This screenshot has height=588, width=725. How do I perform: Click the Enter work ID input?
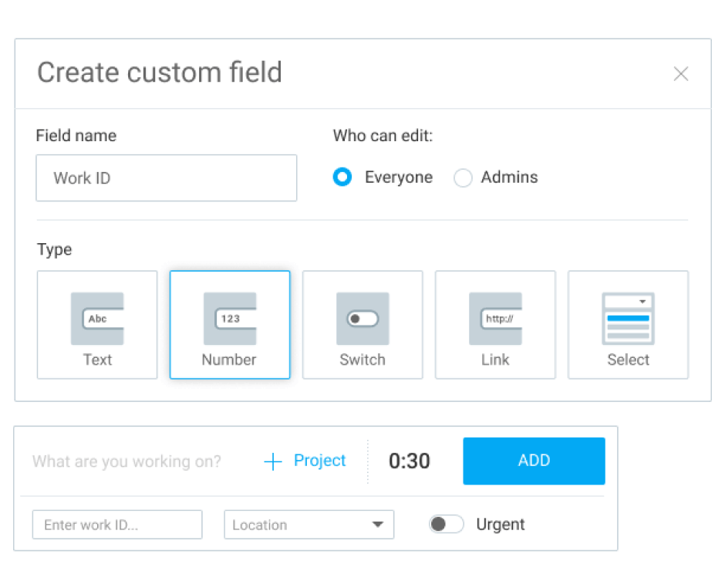click(117, 525)
